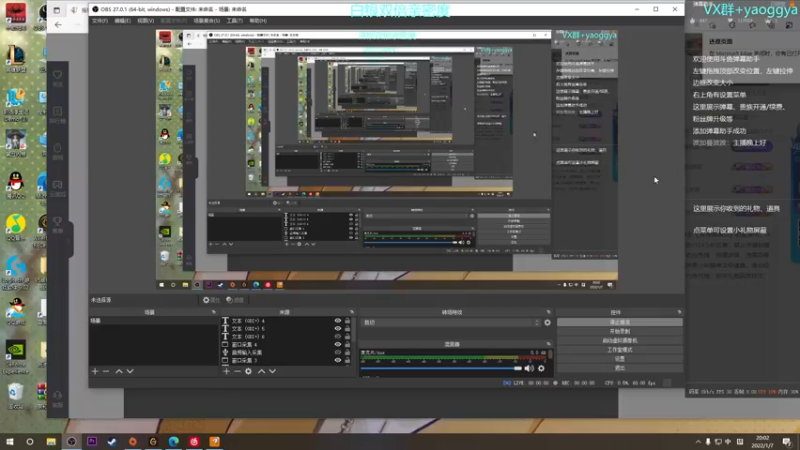800x450 pixels.
Task: Toggle visibility of 文本 (GDI+) 4 source
Action: click(x=338, y=321)
